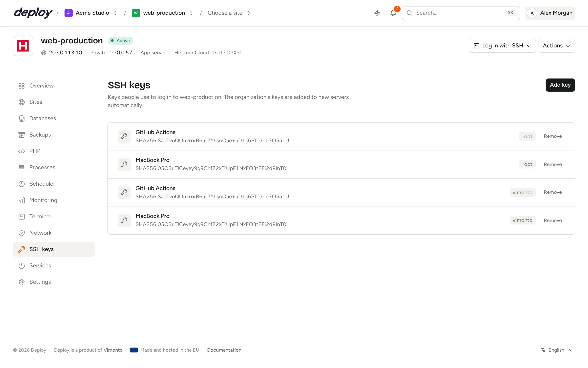Open Sites in sidebar
The width and height of the screenshot is (588, 368).
click(54, 102)
